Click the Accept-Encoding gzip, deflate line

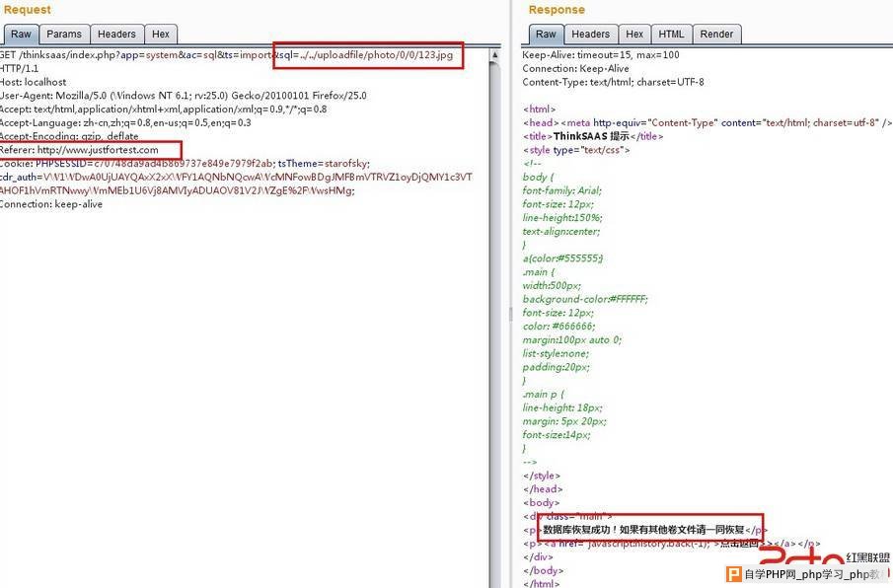coord(69,136)
